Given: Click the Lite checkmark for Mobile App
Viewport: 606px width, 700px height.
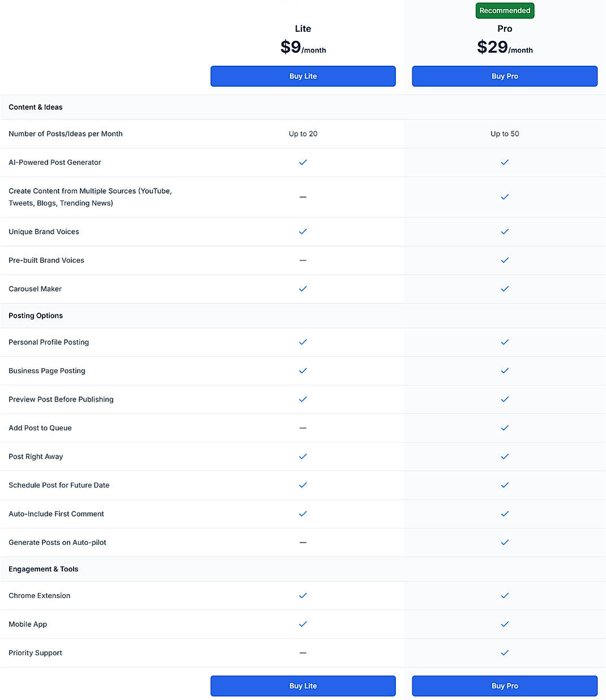Looking at the screenshot, I should click(x=303, y=624).
